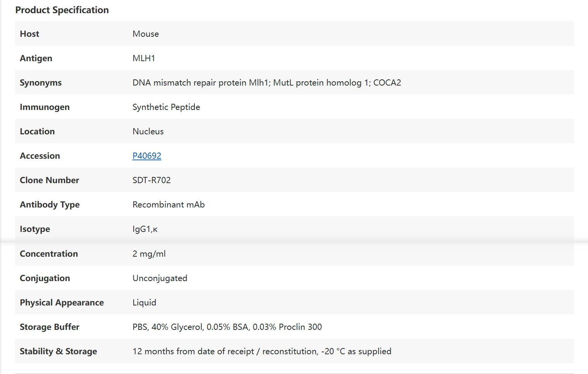This screenshot has height=374, width=588.
Task: Select the Synthetic Peptide immunogen value
Action: (x=166, y=107)
